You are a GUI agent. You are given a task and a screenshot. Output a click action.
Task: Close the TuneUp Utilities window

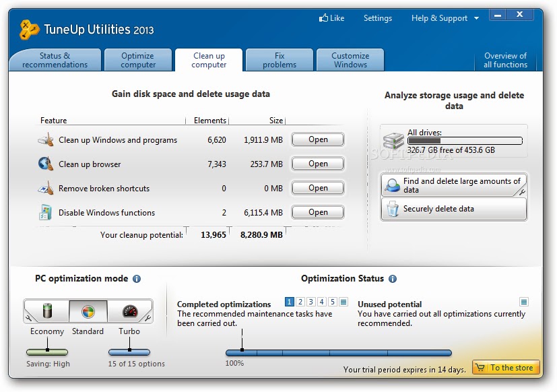click(520, 15)
